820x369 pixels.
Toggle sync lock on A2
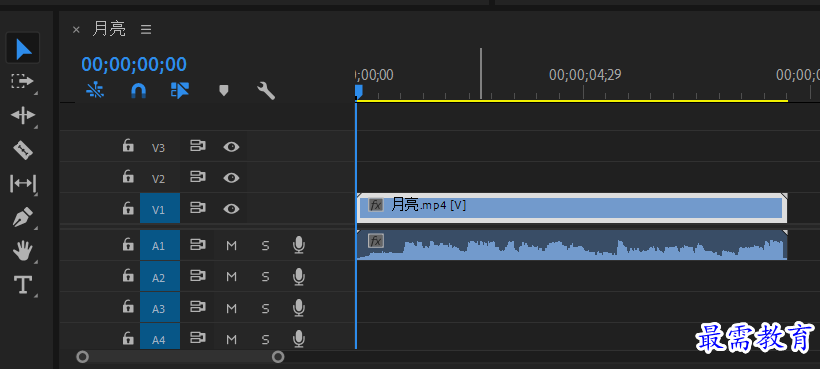tap(197, 276)
